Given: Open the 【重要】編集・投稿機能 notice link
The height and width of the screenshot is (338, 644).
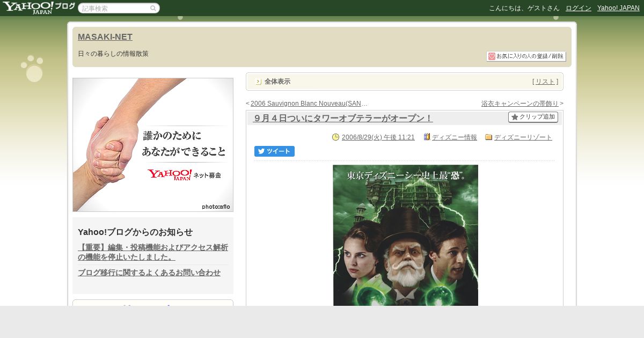Looking at the screenshot, I should coord(153,252).
